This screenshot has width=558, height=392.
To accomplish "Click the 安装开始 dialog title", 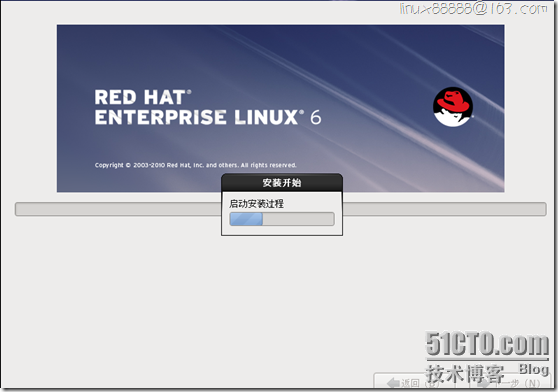I will tap(282, 183).
